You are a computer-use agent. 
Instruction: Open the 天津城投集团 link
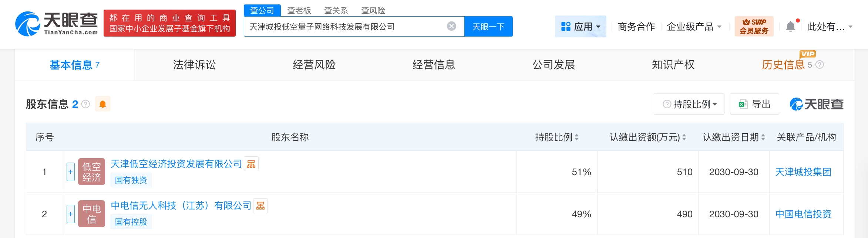click(803, 172)
